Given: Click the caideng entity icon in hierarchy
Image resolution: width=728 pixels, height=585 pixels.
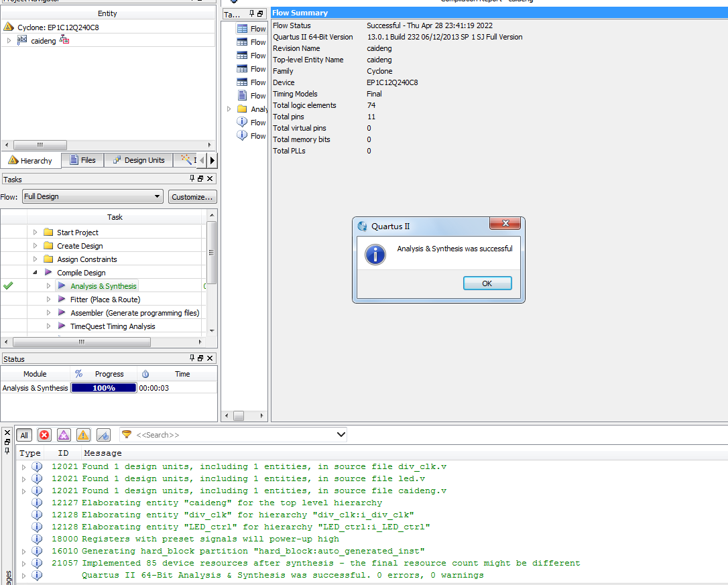Looking at the screenshot, I should pyautogui.click(x=22, y=41).
